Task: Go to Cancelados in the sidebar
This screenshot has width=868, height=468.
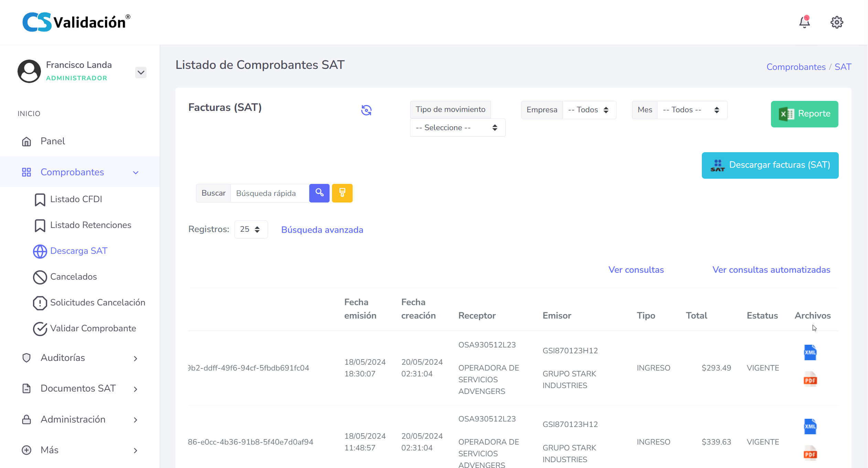Action: pos(73,277)
